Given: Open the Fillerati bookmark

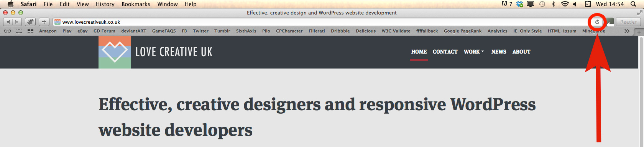Looking at the screenshot, I should [x=317, y=31].
